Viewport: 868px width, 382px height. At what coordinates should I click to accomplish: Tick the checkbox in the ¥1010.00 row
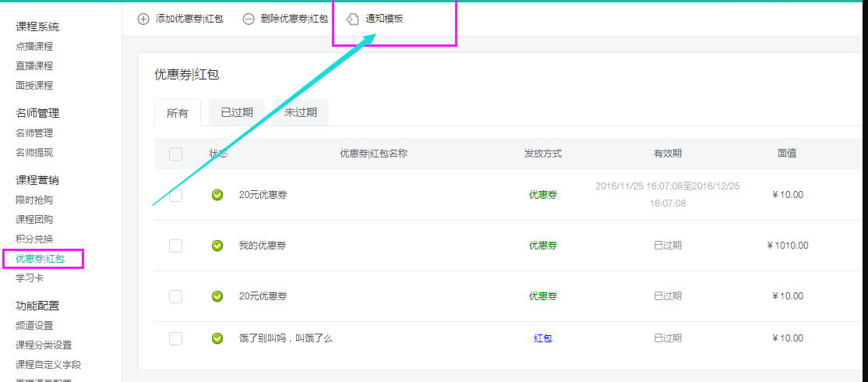[x=175, y=246]
